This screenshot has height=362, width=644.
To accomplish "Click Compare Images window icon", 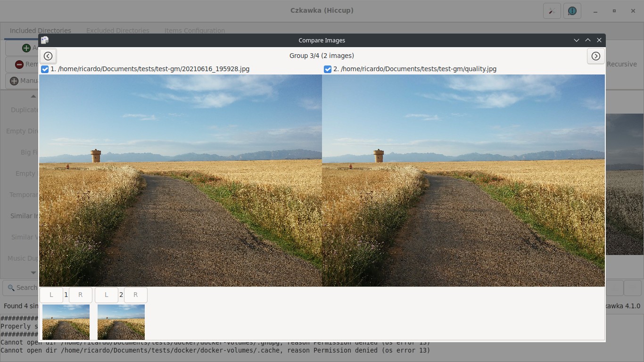I will point(45,40).
